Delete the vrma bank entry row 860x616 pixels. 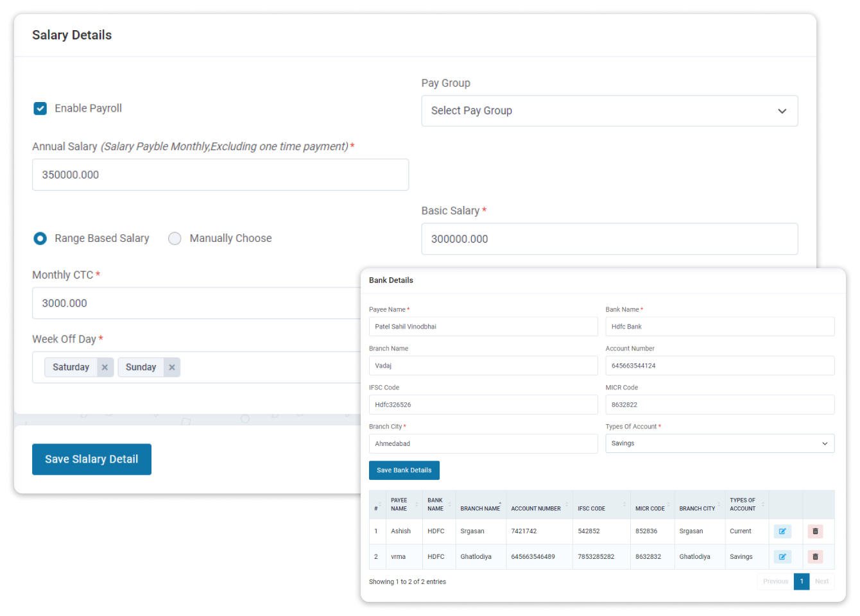click(x=815, y=557)
